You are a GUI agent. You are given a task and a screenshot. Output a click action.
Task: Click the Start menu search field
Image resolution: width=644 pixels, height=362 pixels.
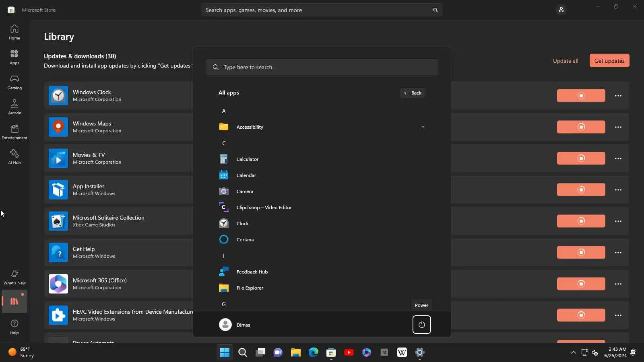point(322,67)
